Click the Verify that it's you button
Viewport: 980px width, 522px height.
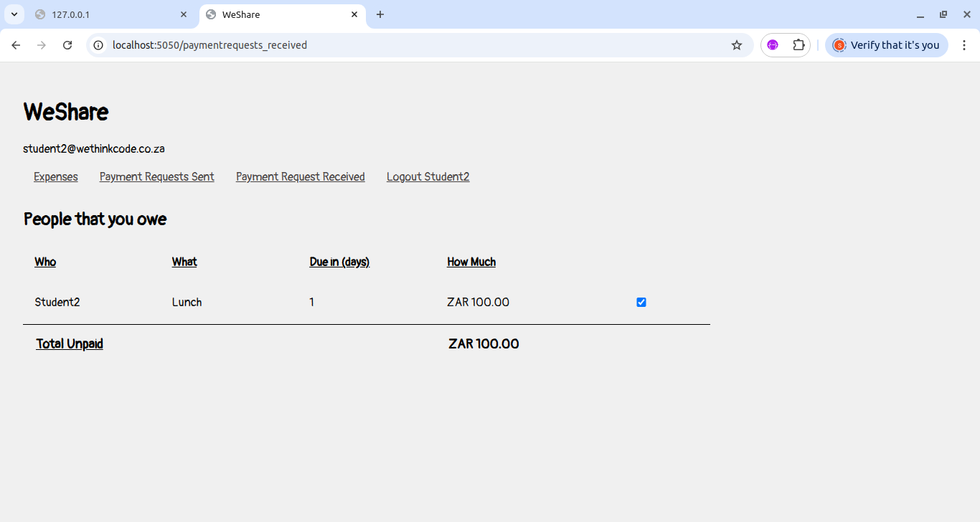pyautogui.click(x=886, y=44)
